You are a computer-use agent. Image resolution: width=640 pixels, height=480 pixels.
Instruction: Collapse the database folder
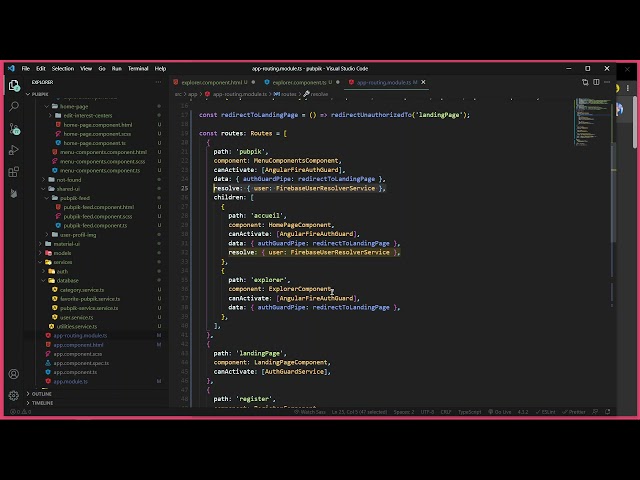[x=67, y=281]
